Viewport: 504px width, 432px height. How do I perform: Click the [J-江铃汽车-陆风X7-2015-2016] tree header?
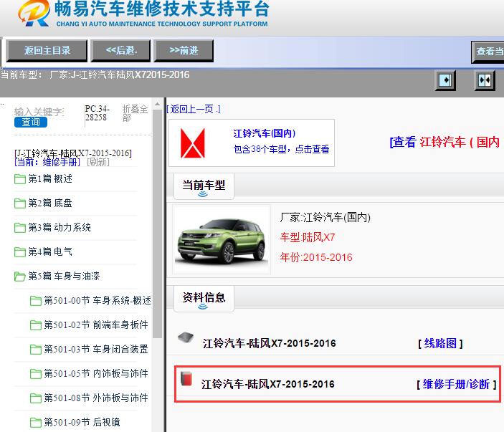point(73,153)
